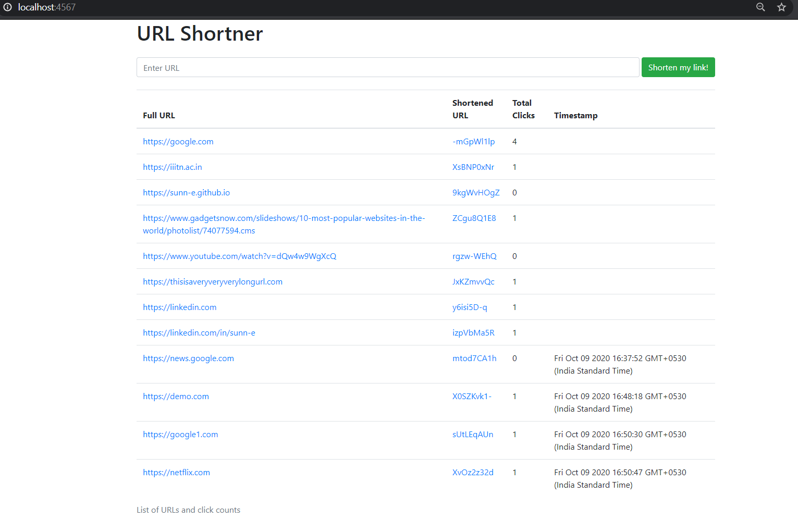Follow short URL ZCgu8Q1E8

coord(474,218)
